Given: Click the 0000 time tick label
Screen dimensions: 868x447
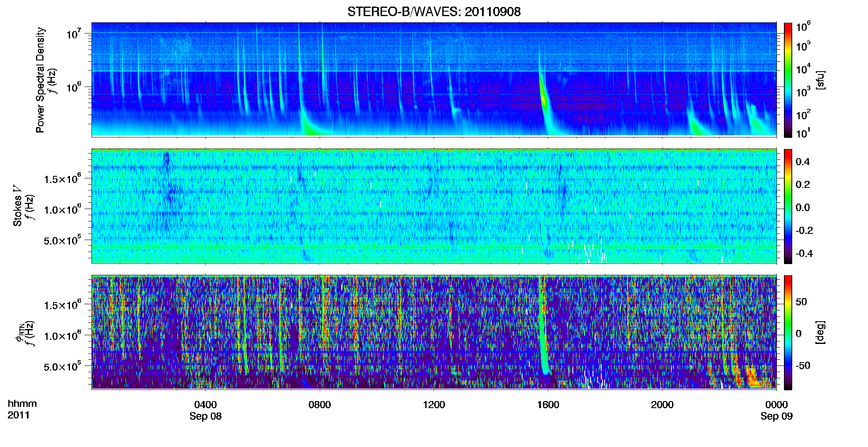Looking at the screenshot, I should [776, 404].
